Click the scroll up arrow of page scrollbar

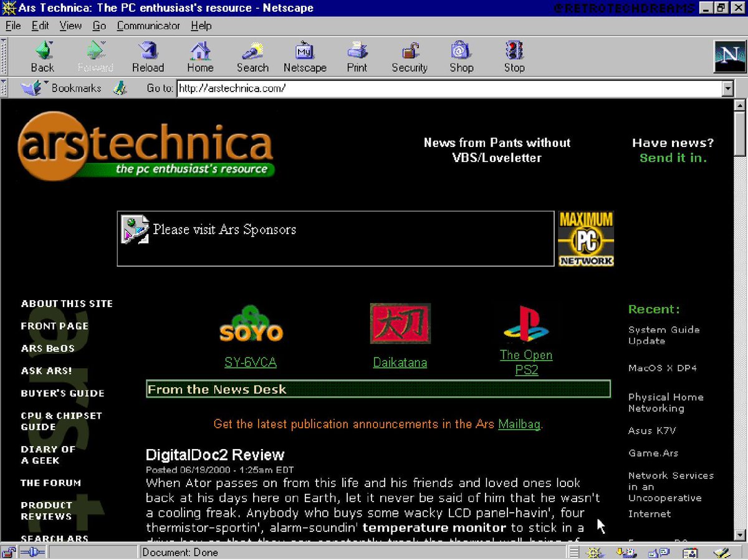[740, 105]
